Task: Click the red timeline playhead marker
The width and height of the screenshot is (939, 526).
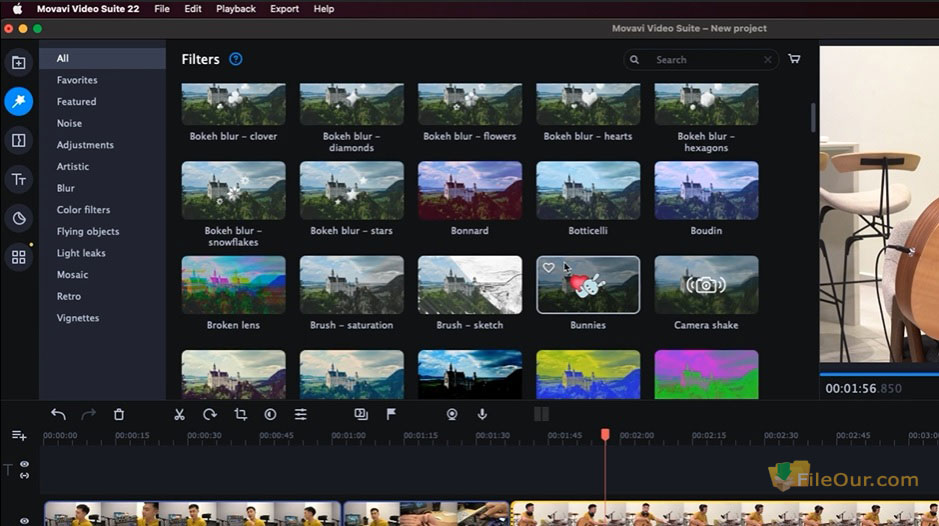Action: tap(605, 434)
